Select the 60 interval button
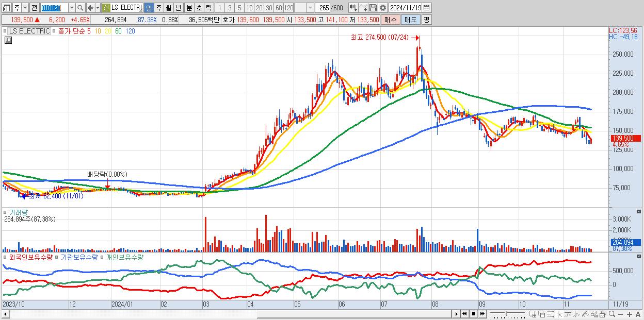The height and width of the screenshot is (320, 644). pyautogui.click(x=279, y=8)
